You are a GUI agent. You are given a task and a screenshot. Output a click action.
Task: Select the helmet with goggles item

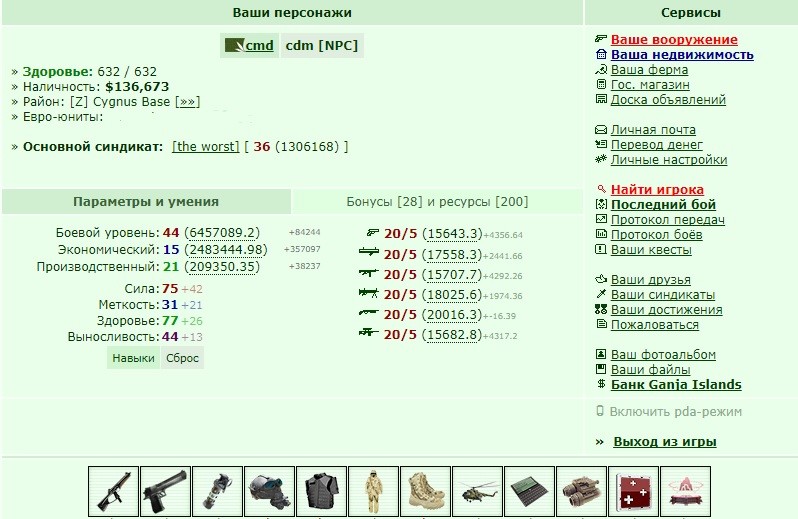coord(269,492)
